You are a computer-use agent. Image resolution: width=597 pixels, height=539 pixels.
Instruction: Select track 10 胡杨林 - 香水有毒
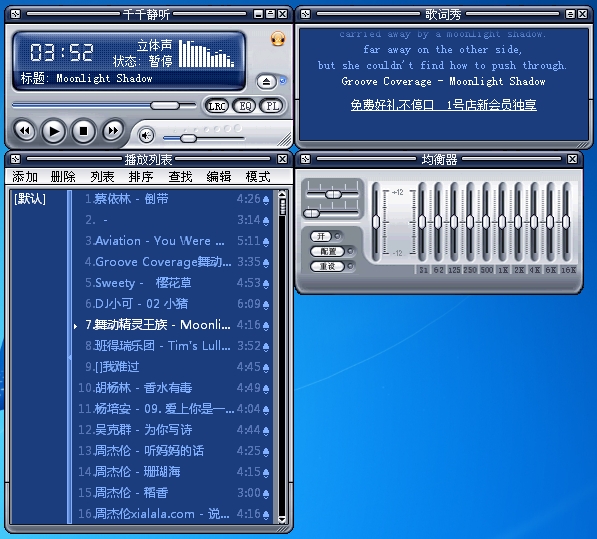point(174,388)
